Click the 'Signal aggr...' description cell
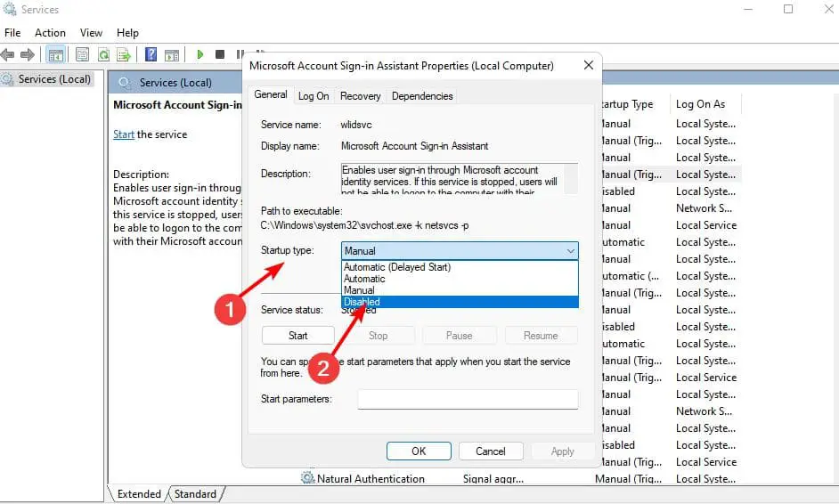 (493, 479)
